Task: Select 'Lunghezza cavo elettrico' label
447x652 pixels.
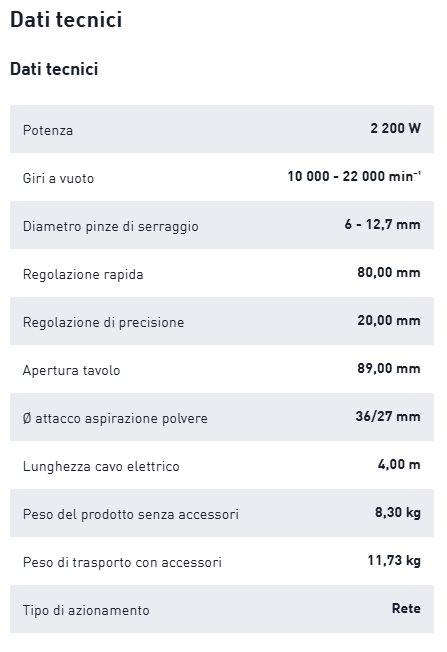Action: click(101, 467)
